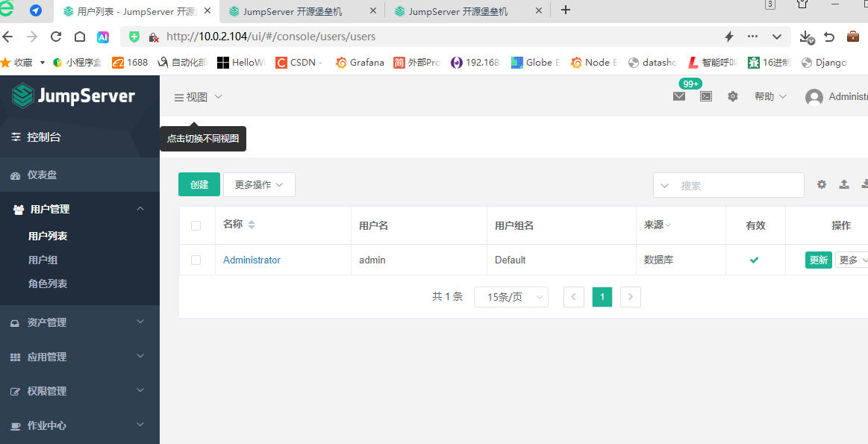Click the Administrator avatar icon
The image size is (868, 444).
[814, 97]
